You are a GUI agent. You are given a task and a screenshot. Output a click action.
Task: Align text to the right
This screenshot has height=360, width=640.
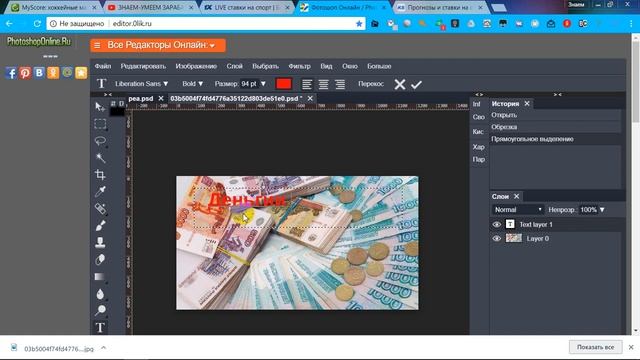point(340,84)
